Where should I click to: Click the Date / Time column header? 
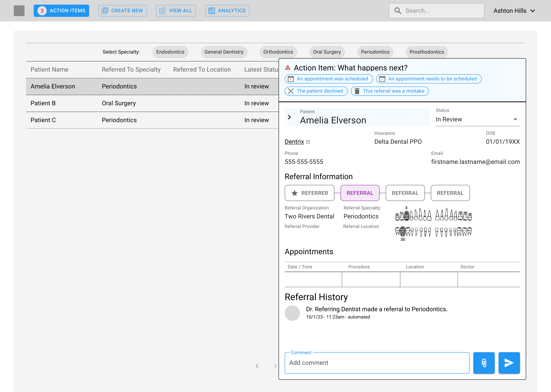click(300, 267)
